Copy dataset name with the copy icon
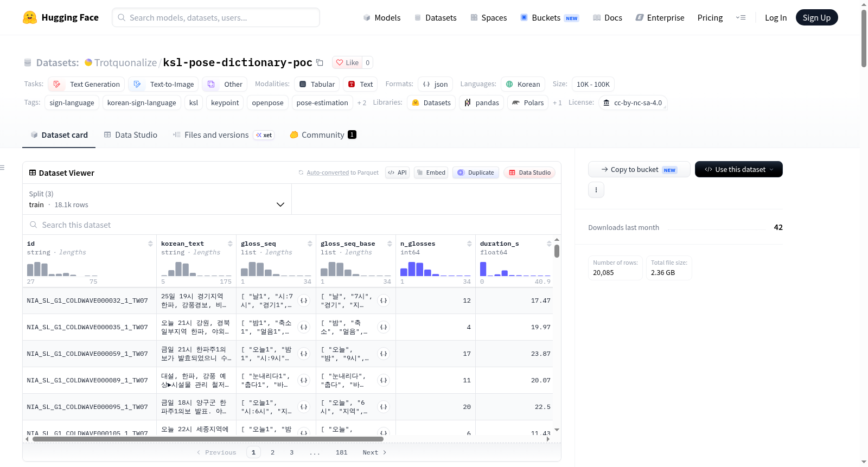The height and width of the screenshot is (467, 868). pyautogui.click(x=320, y=63)
